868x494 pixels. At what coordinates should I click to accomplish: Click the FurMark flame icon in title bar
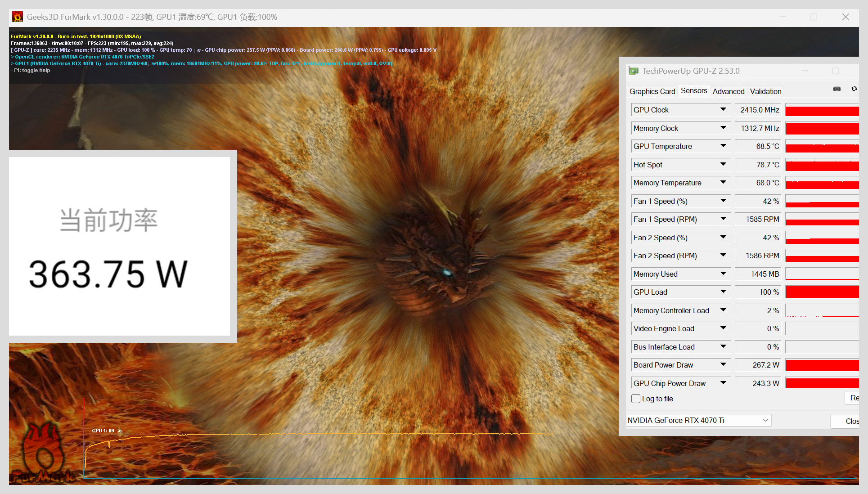point(18,17)
